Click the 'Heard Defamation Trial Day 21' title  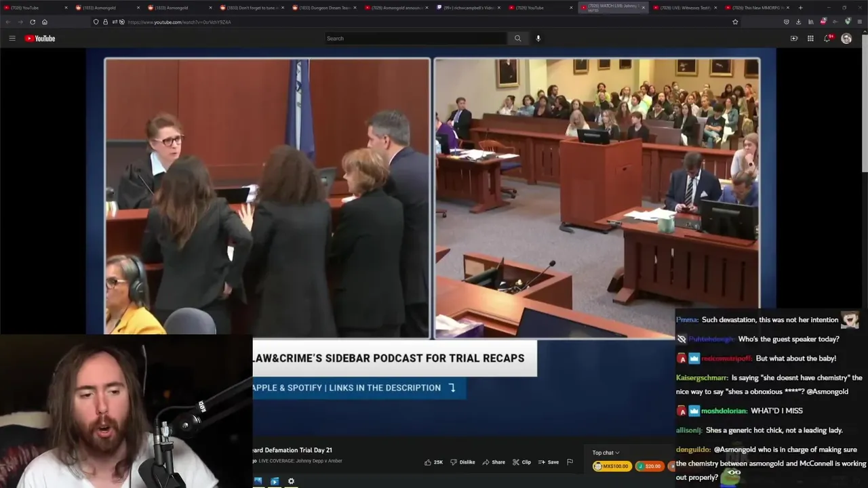point(292,450)
